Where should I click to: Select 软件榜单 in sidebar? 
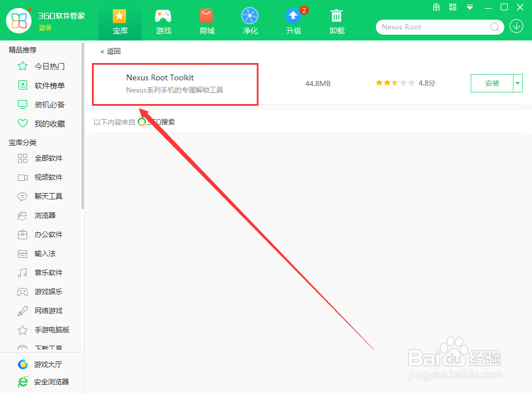(x=50, y=86)
